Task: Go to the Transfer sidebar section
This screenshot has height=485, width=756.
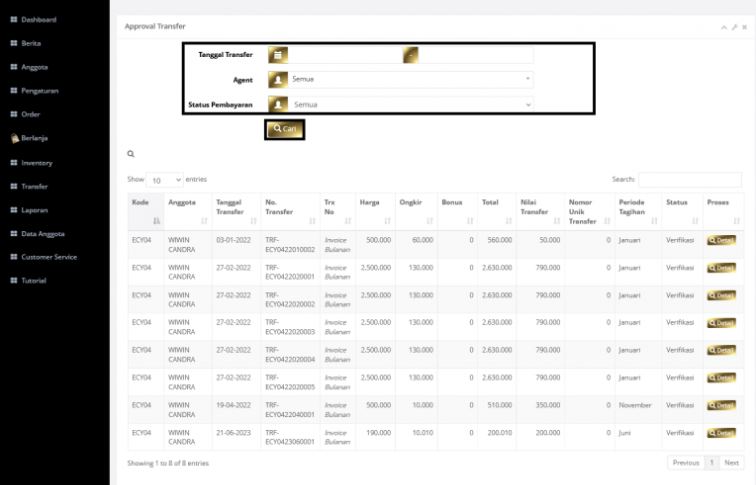Action: (35, 186)
